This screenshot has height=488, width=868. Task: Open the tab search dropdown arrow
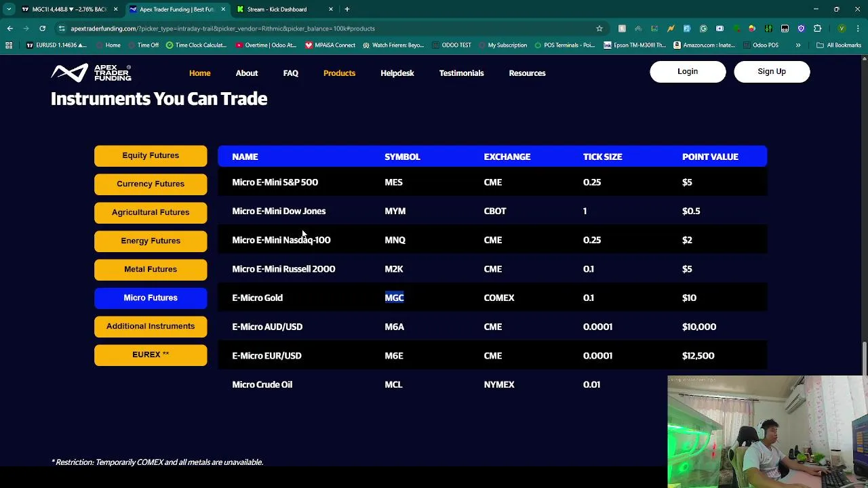pyautogui.click(x=8, y=9)
